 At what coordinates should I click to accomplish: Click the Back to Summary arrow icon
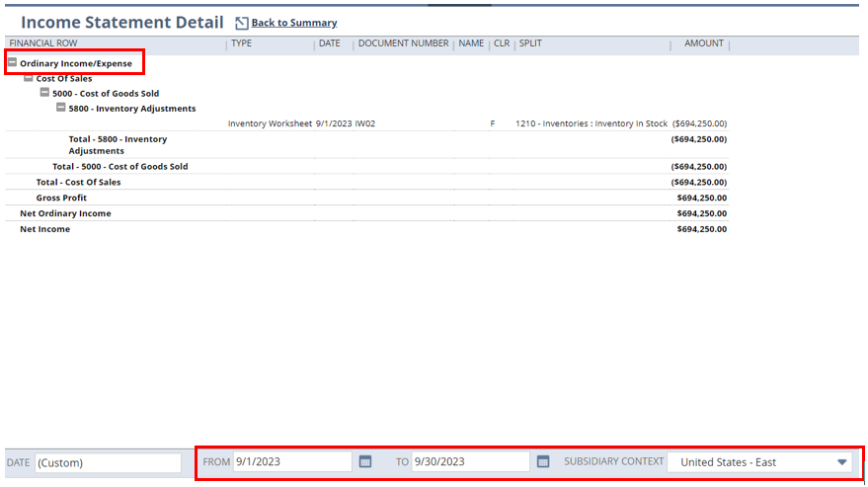click(x=241, y=23)
